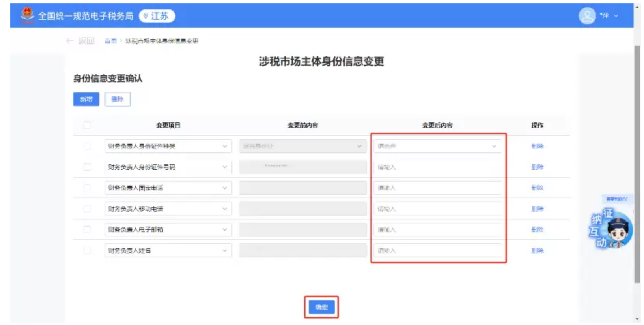Open the 财务负责人姓名 item dropdown
Image resolution: width=644 pixels, height=325 pixels.
168,250
